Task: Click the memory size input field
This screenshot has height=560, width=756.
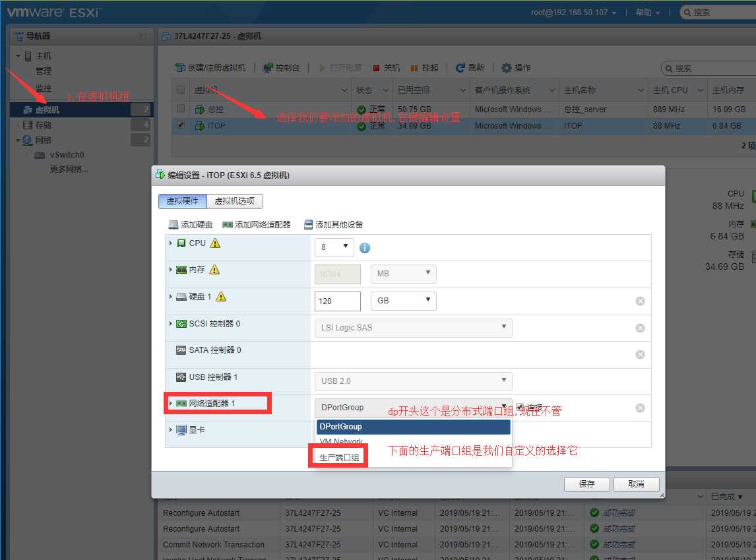Action: point(338,274)
